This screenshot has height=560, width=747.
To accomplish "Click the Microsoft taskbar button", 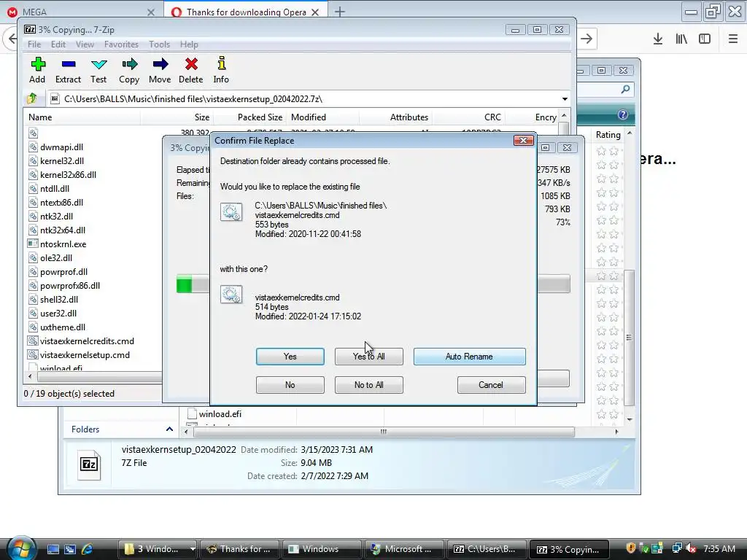I will pos(404,549).
